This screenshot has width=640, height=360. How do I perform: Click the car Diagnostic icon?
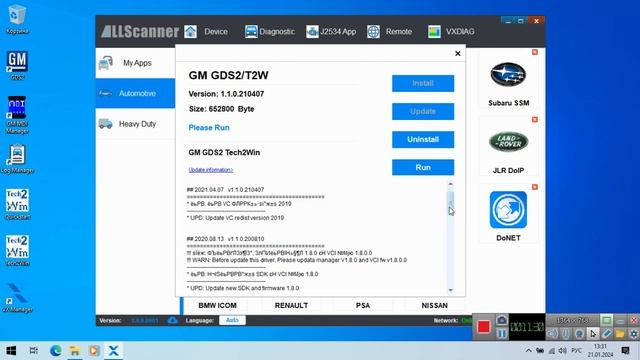(251, 31)
